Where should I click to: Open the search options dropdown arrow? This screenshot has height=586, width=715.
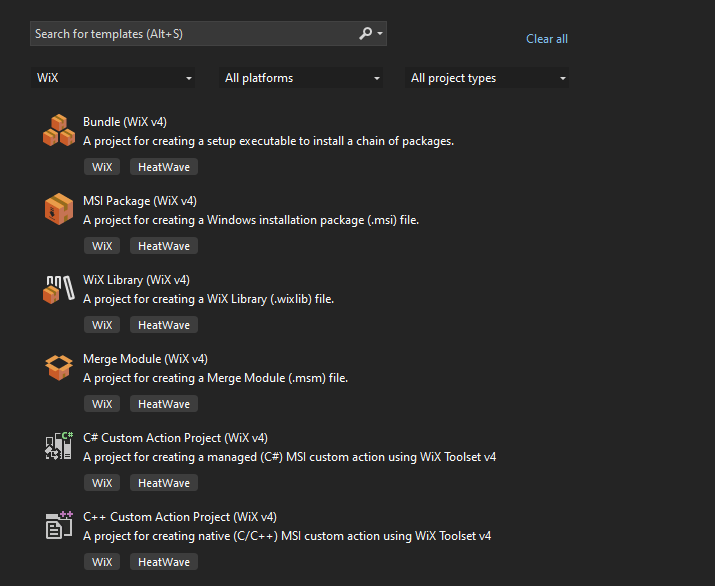380,34
